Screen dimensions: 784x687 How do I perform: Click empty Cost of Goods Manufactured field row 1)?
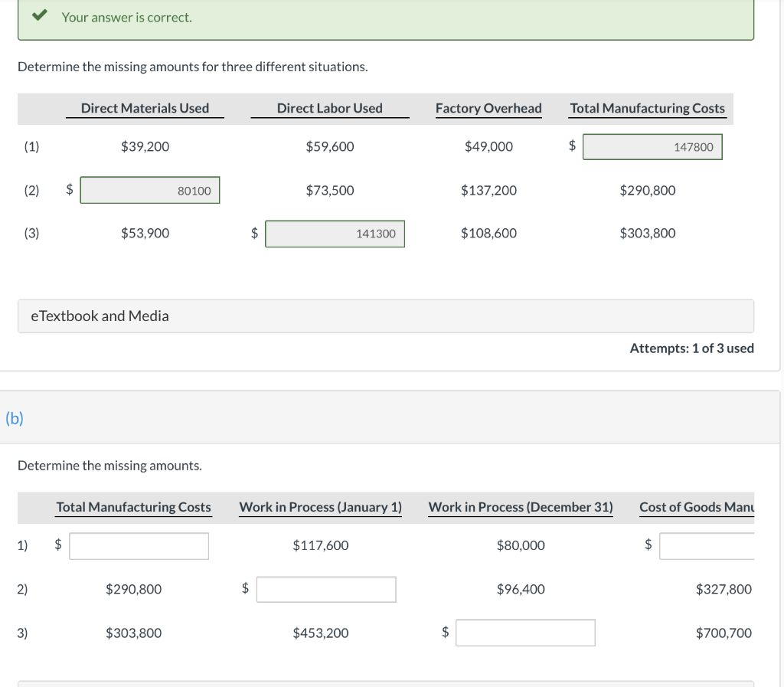707,546
